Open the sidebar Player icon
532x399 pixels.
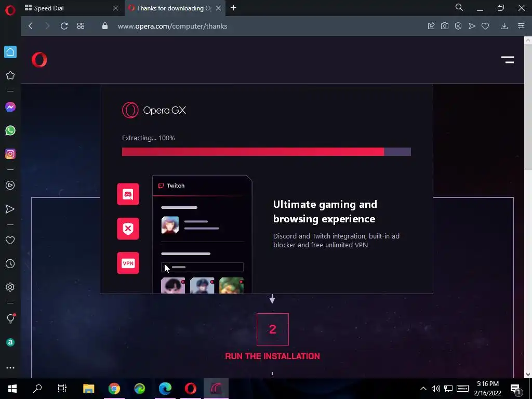point(10,185)
